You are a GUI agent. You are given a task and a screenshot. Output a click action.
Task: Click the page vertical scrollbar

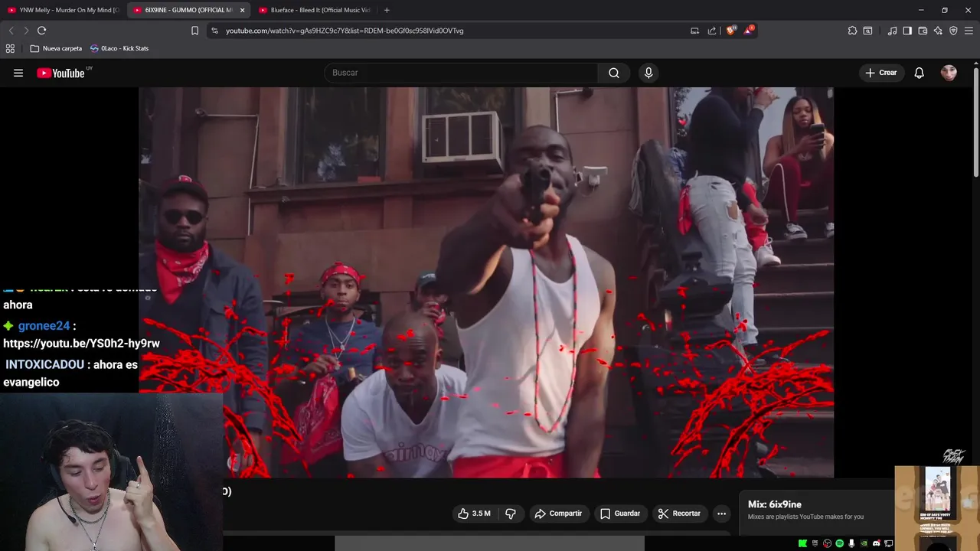click(x=976, y=122)
